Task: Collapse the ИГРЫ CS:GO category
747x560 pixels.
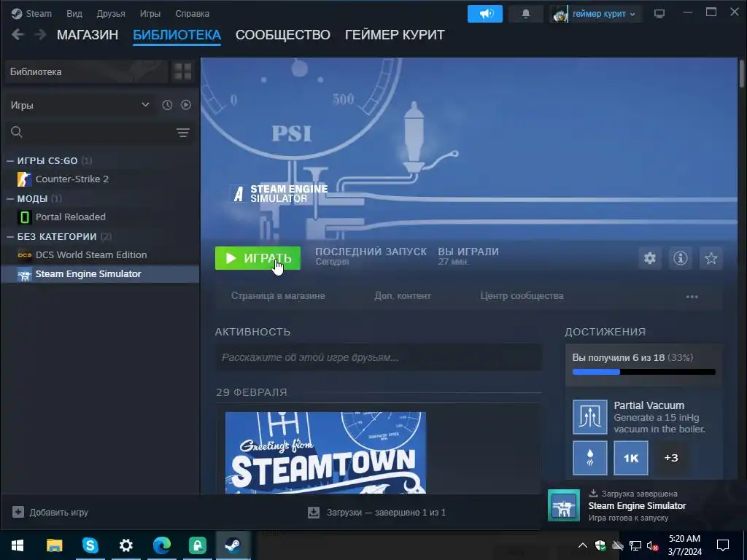Action: coord(10,161)
